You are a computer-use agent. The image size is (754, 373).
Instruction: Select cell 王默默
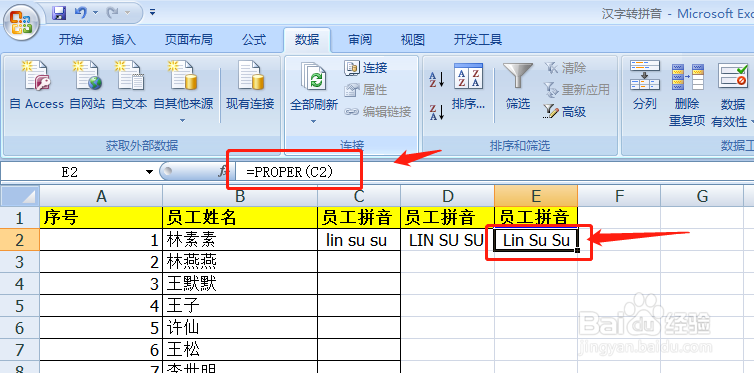point(240,284)
